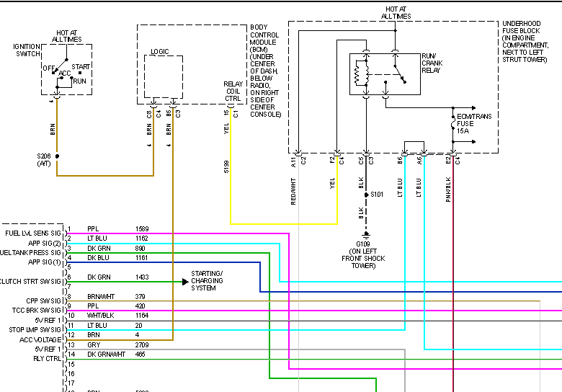Viewport: 562px width, 392px height.
Task: Select the BCM Logic dashed box
Action: pyautogui.click(x=163, y=75)
